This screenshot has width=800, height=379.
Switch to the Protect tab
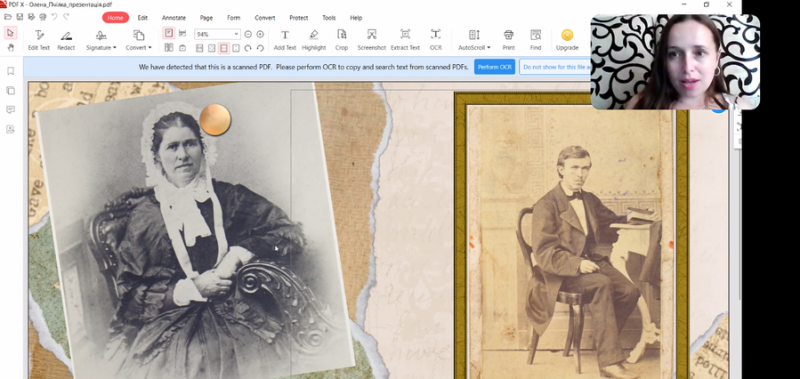point(298,18)
